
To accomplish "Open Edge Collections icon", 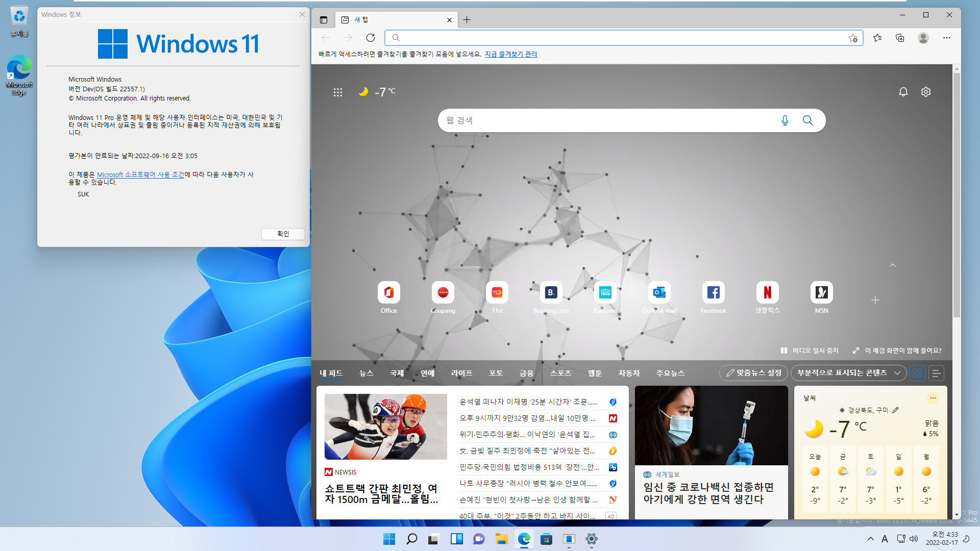I will 900,38.
